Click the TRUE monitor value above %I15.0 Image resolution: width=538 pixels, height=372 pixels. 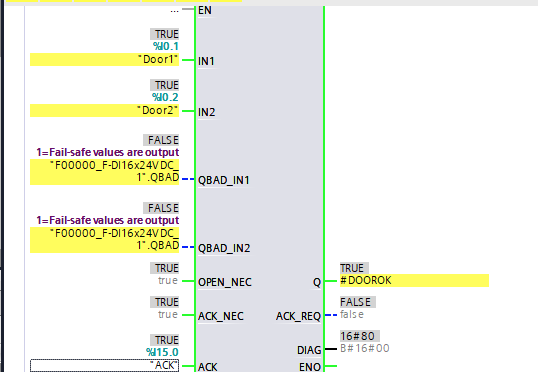tap(165, 340)
